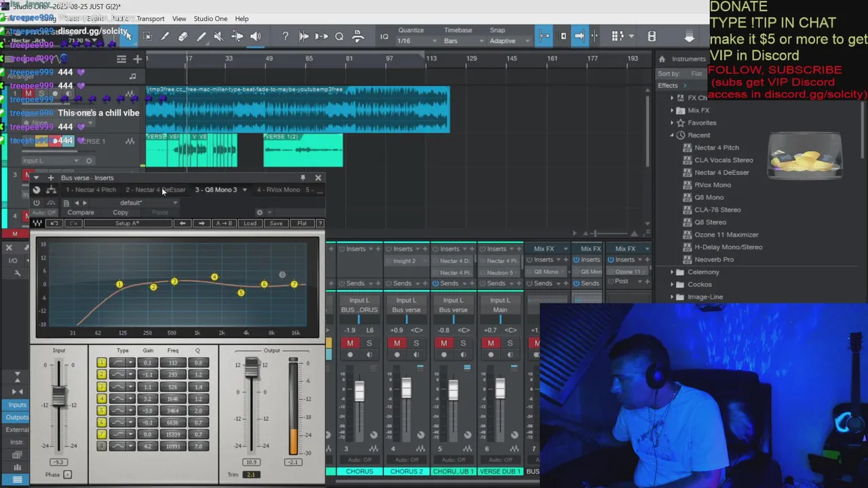Select the Arrow tool in the toolbar

pyautogui.click(x=127, y=36)
